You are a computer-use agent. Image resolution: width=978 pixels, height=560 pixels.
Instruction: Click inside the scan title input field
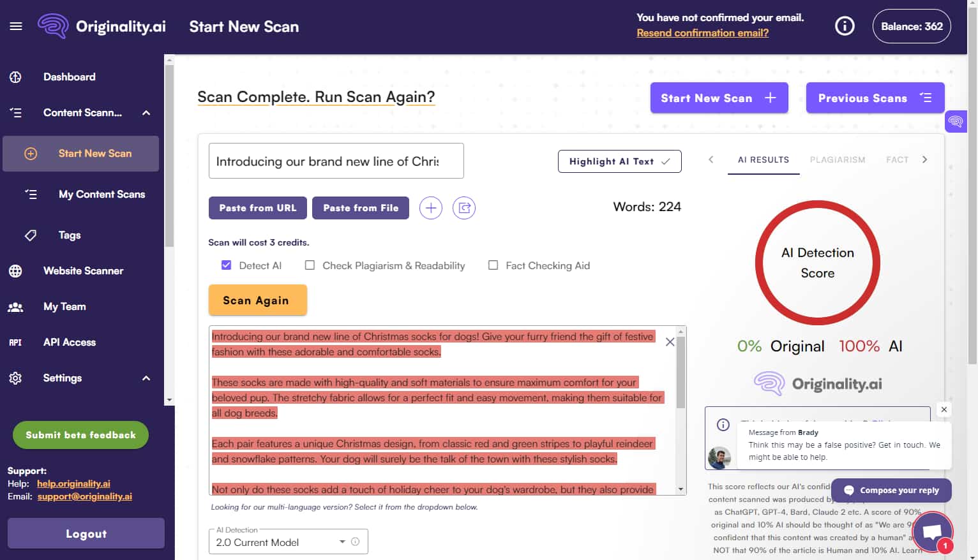[336, 161]
